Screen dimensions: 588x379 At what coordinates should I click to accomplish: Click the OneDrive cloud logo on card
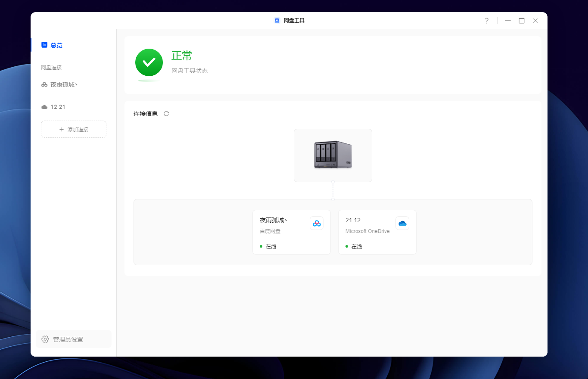[402, 223]
